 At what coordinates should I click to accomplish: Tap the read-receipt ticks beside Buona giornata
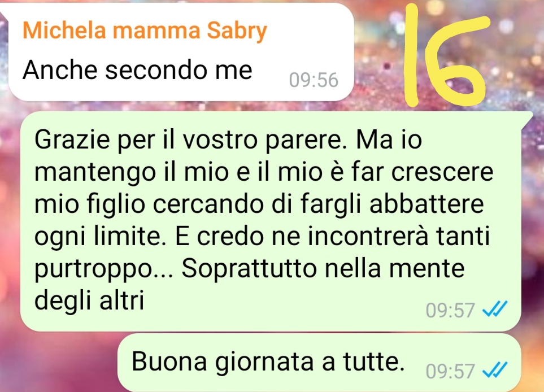coord(495,370)
